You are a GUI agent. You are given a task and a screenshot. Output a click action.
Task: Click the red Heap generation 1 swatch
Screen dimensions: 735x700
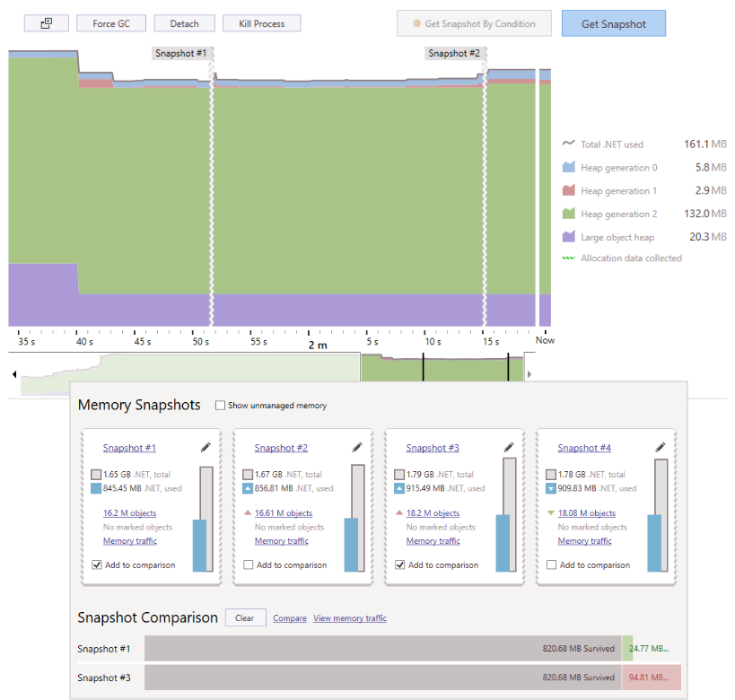(569, 190)
